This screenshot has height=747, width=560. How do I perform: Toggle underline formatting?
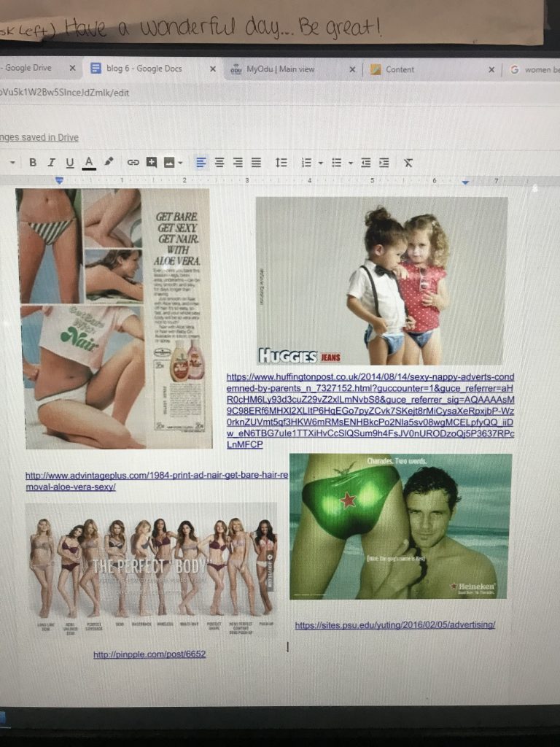pos(69,163)
